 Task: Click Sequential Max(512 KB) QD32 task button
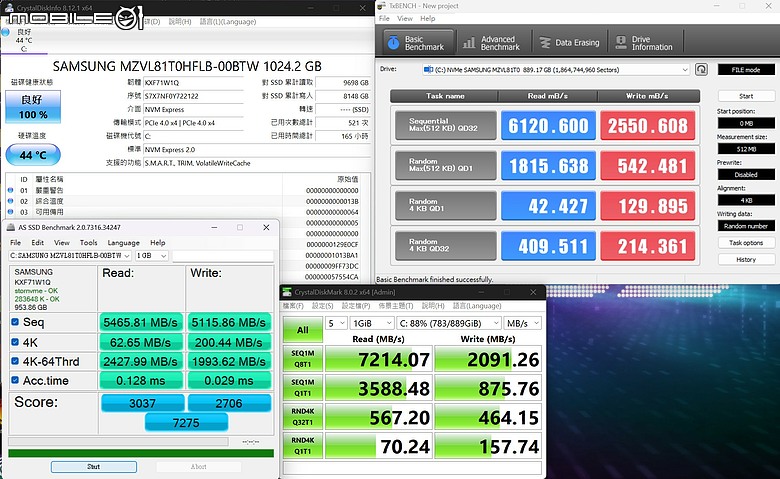445,125
